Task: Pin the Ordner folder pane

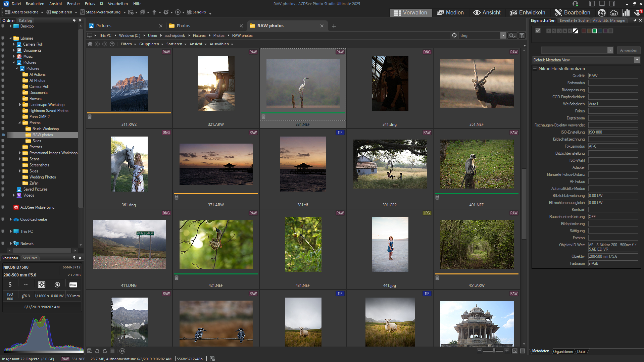Action: (x=74, y=20)
